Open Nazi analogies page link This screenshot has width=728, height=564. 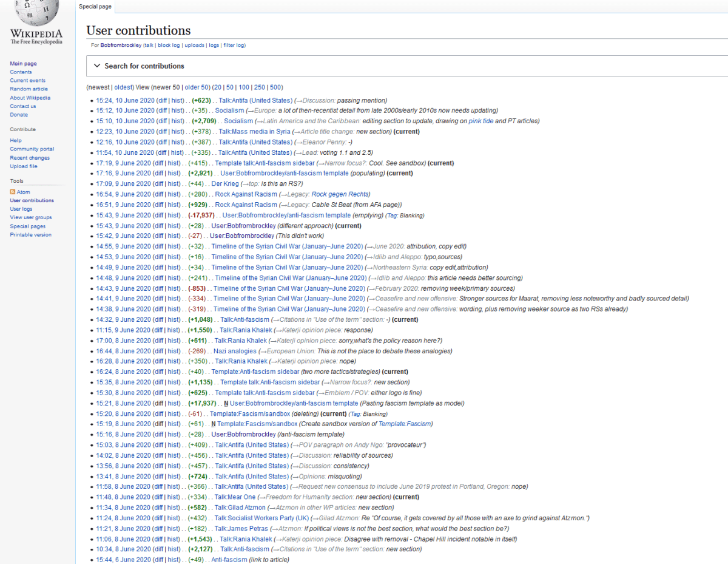point(235,351)
